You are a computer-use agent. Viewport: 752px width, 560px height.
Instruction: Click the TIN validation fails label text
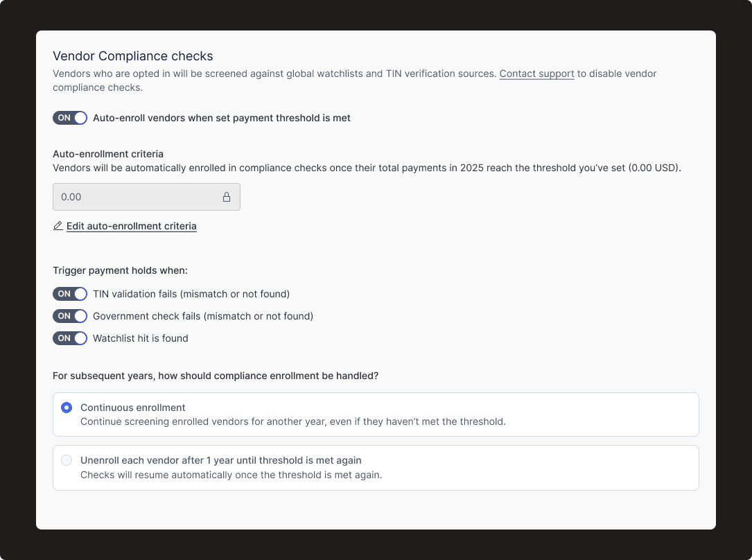191,294
